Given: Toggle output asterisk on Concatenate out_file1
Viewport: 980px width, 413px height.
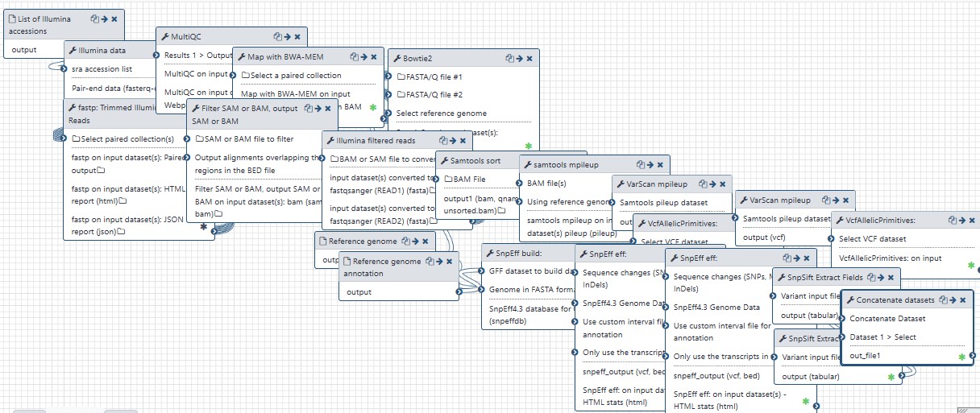Looking at the screenshot, I should coord(962,356).
